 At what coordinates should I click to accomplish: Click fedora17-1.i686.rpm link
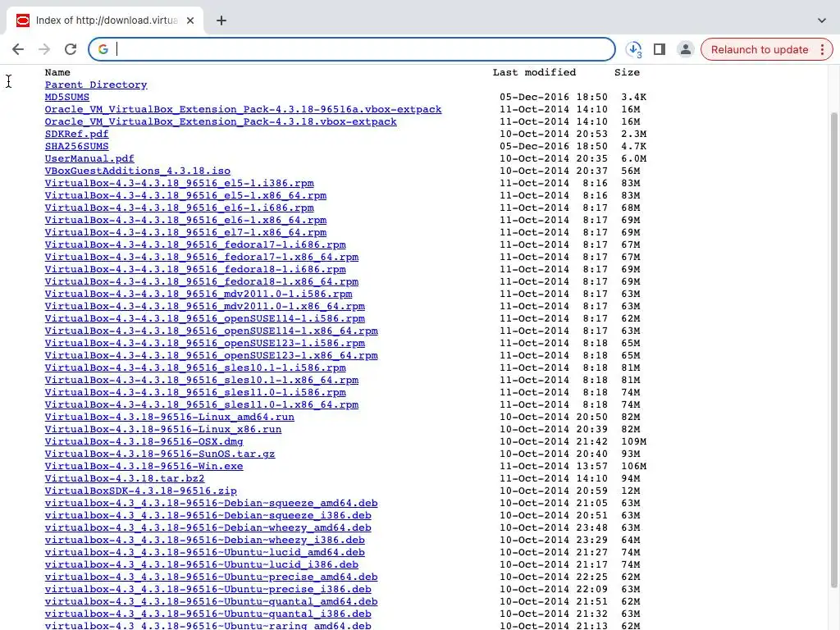pos(195,244)
